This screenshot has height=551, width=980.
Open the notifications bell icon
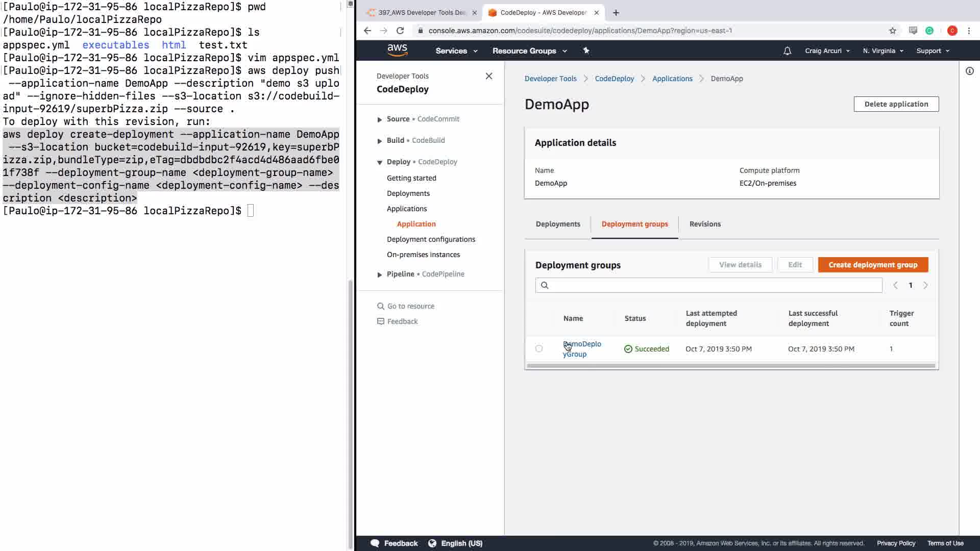point(787,51)
